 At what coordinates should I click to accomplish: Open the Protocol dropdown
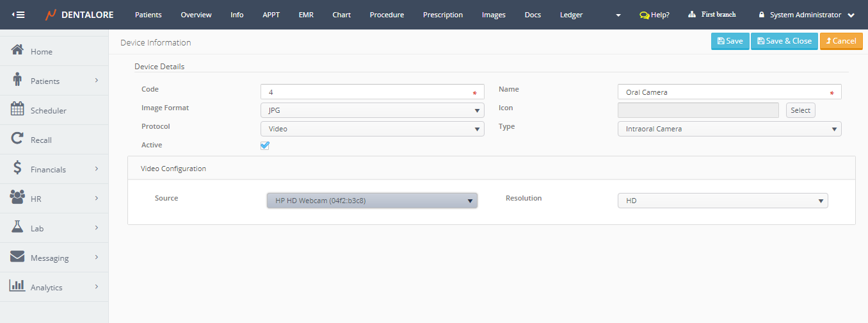point(372,129)
